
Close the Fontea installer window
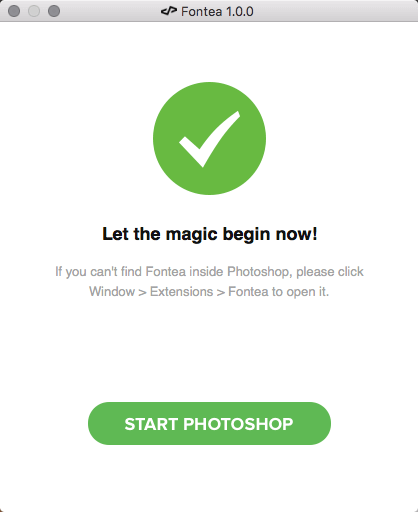[x=14, y=11]
